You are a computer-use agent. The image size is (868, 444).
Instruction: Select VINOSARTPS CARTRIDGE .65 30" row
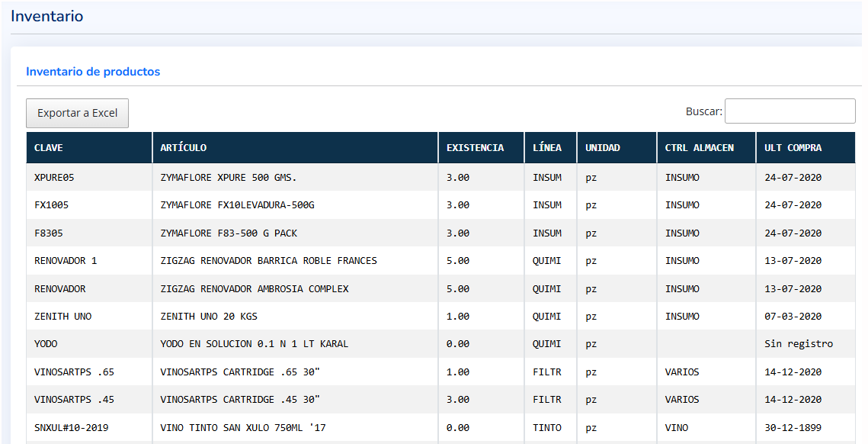pyautogui.click(x=240, y=372)
